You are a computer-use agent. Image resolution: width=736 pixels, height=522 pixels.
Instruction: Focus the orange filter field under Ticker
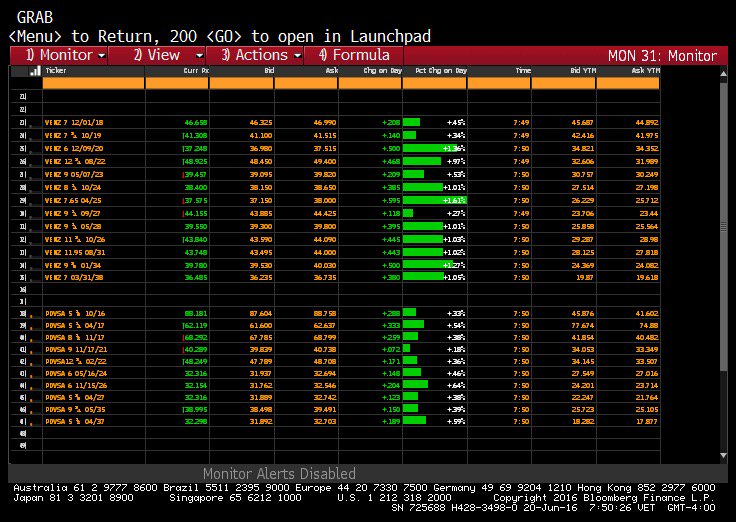pos(93,83)
